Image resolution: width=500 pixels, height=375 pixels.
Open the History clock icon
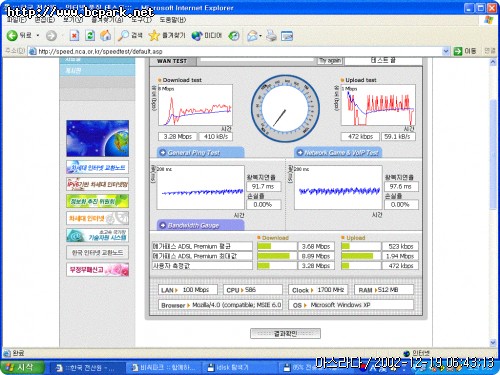234,36
